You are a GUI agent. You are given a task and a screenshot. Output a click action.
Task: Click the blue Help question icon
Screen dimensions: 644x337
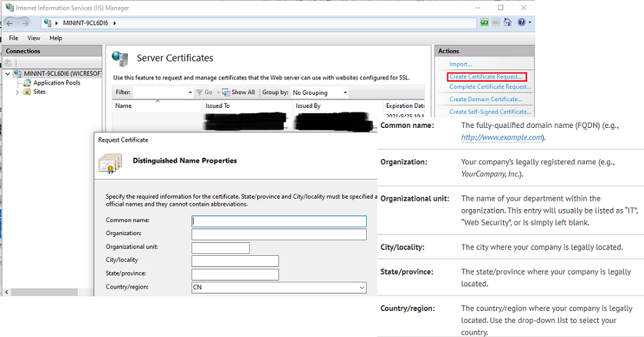[521, 22]
